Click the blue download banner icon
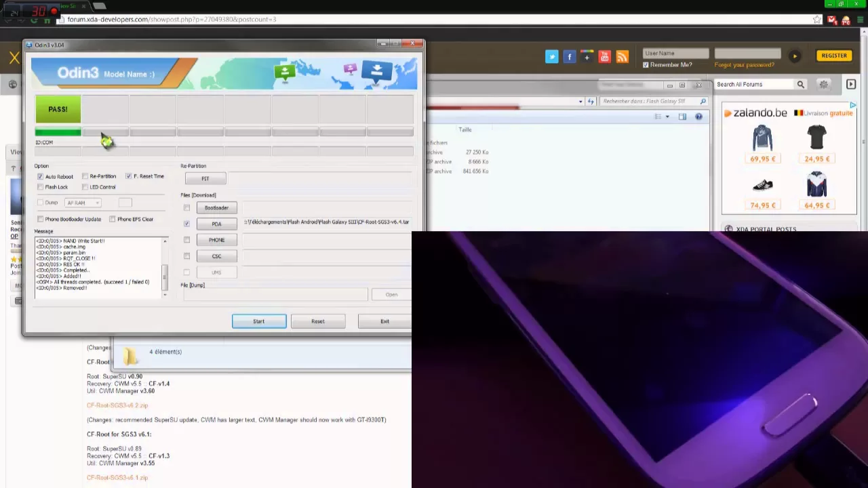Viewport: 868px width, 488px height. pyautogui.click(x=376, y=71)
